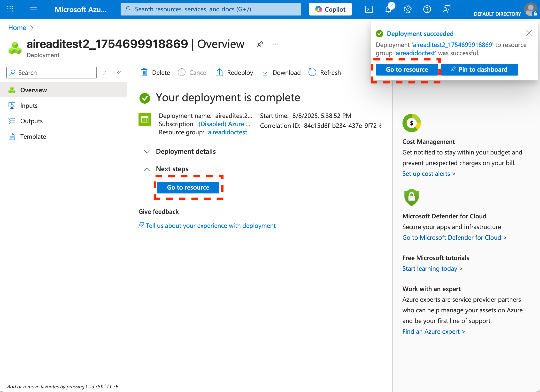The width and height of the screenshot is (540, 392).
Task: Download the deployment
Action: pos(281,72)
